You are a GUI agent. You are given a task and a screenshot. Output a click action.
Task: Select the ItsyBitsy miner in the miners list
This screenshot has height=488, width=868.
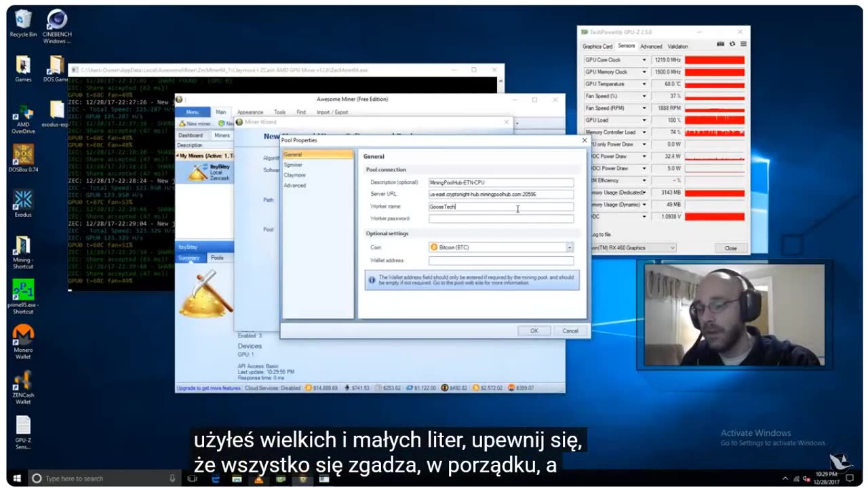click(x=205, y=172)
